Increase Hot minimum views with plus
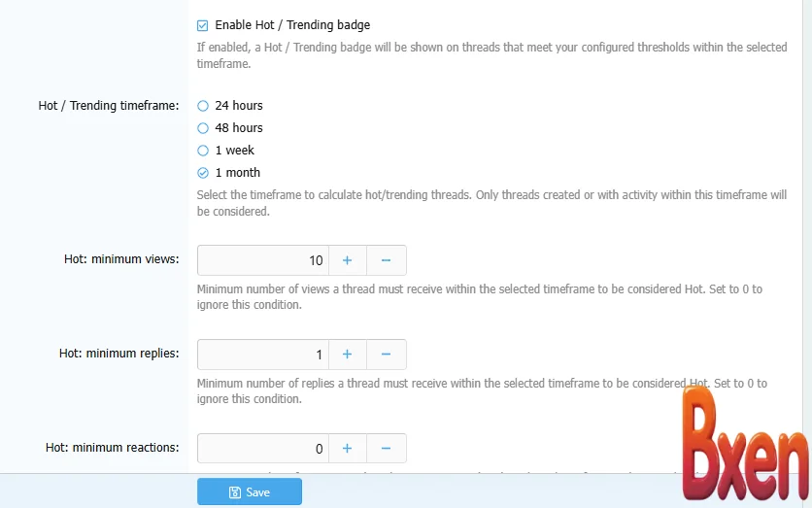The height and width of the screenshot is (508, 812). pyautogui.click(x=347, y=260)
